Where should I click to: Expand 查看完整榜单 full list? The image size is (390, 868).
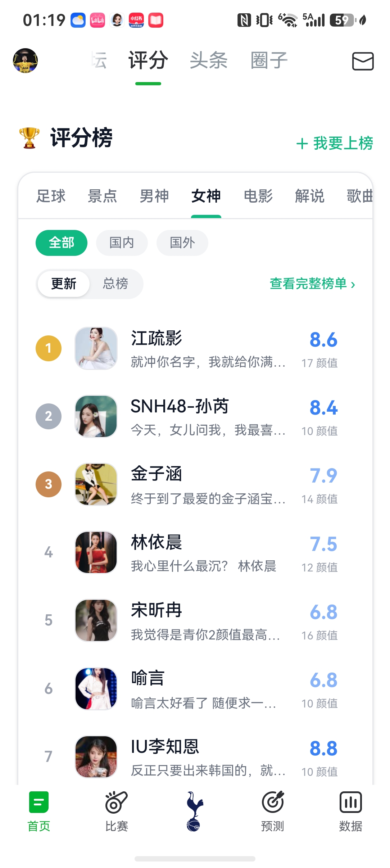pos(312,284)
